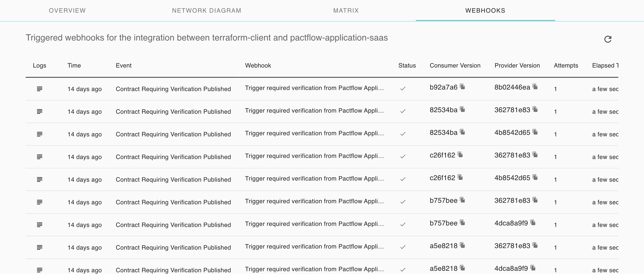Copy provider version 8b02446ea
Image resolution: width=644 pixels, height=274 pixels.
click(535, 87)
